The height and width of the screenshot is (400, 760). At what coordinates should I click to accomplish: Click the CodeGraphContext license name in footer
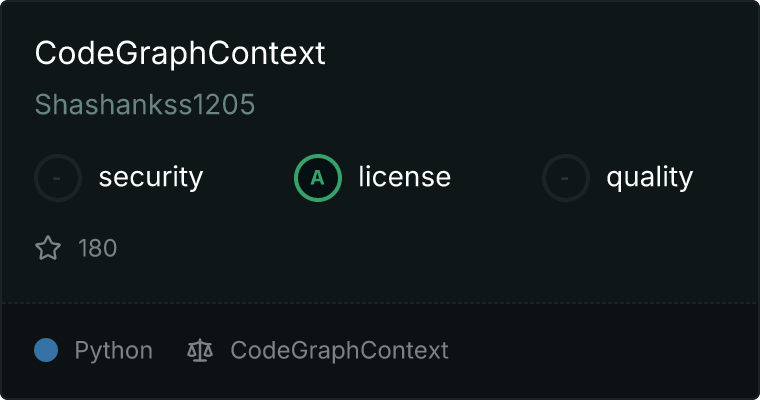pos(339,351)
